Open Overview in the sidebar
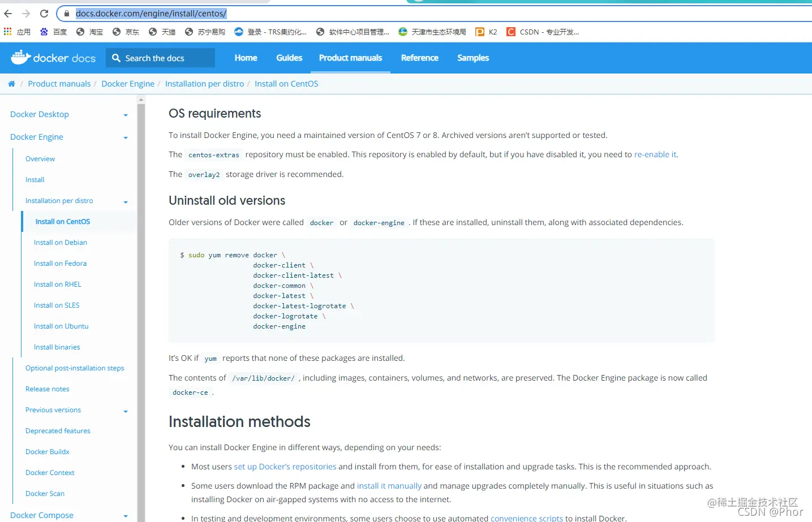This screenshot has height=522, width=812. (40, 159)
